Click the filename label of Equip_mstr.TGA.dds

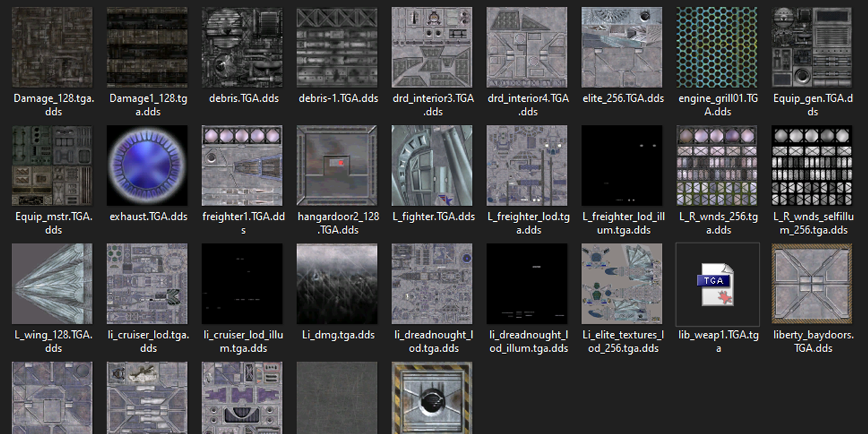pos(52,224)
